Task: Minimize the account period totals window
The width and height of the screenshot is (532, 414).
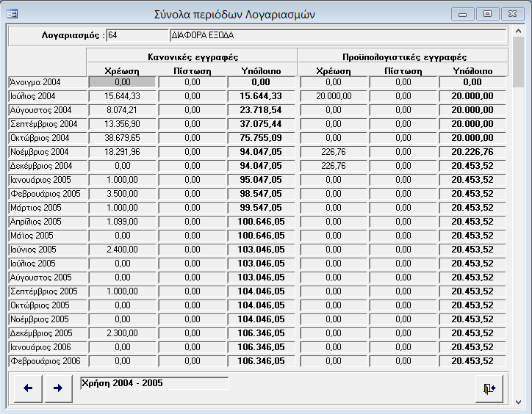Action: pos(461,14)
